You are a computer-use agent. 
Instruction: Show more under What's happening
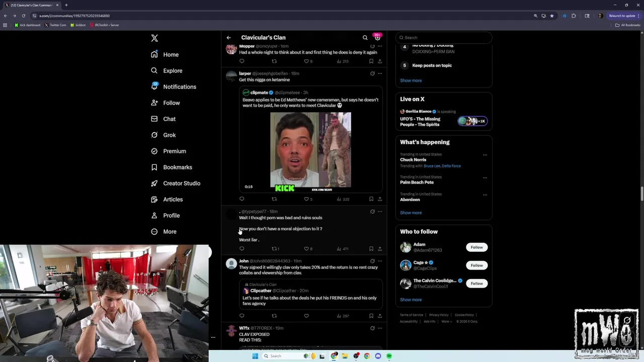pos(411,213)
